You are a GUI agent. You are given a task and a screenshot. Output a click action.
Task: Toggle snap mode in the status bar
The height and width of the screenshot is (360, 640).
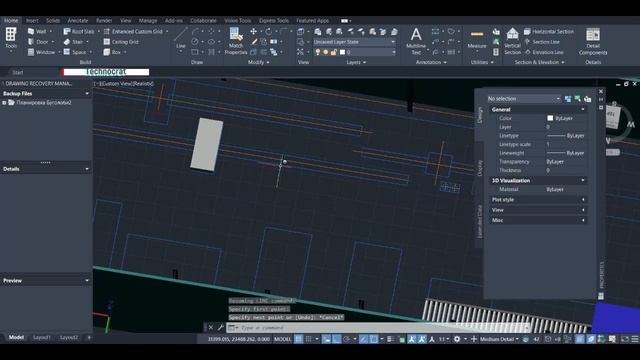(309, 339)
